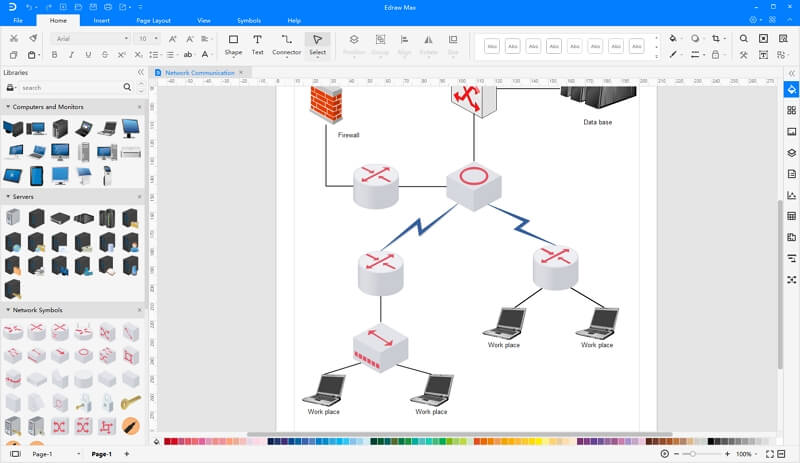Select the Text tool in the ribbon
The width and height of the screenshot is (800, 463).
257,45
